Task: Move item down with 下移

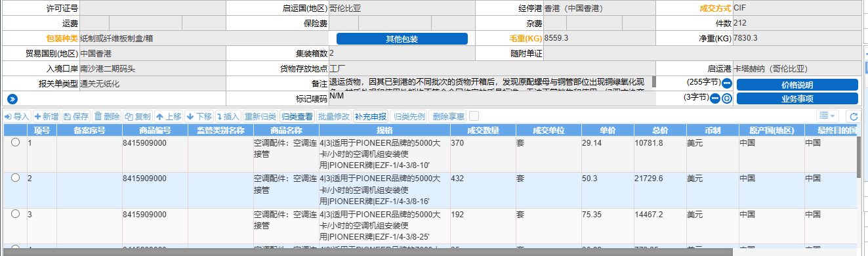Action: [x=199, y=116]
